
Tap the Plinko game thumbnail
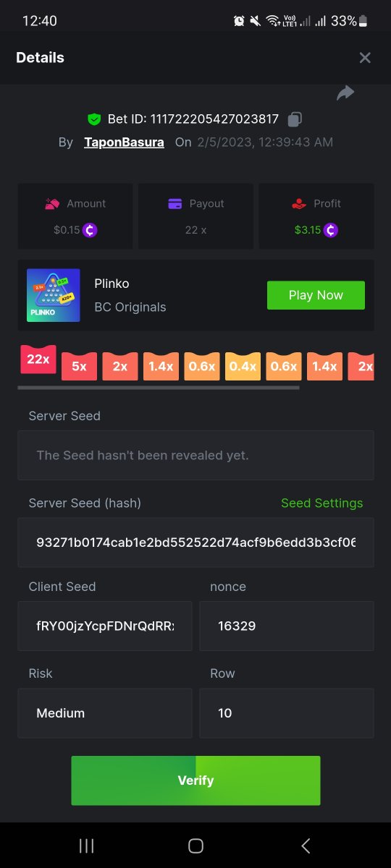pyautogui.click(x=54, y=295)
